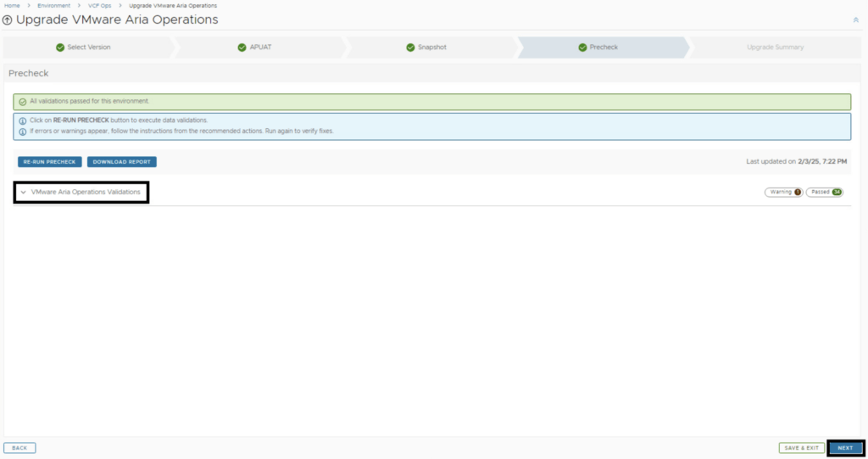Click info icon beside RE-RUN PRECHECK instruction
This screenshot has width=868, height=459.
[23, 120]
